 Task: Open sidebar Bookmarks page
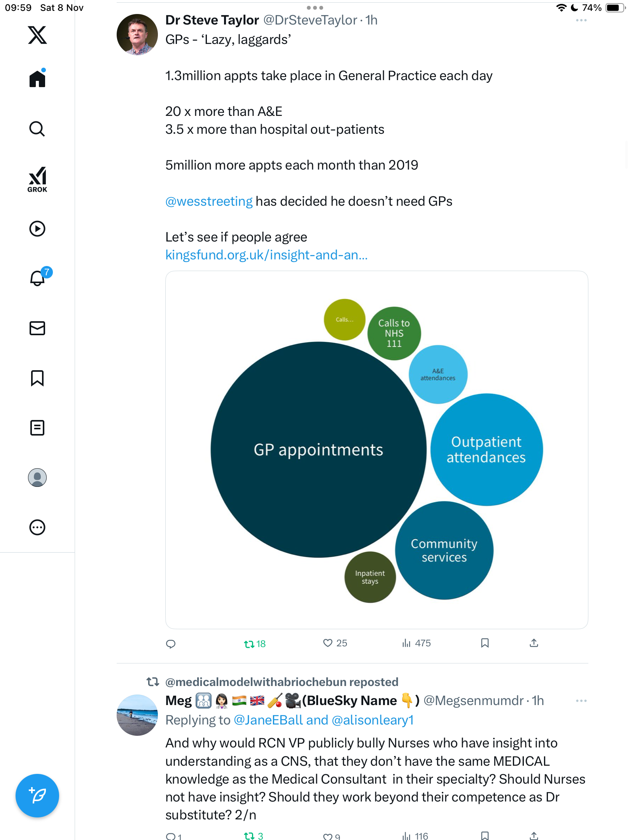click(x=37, y=378)
